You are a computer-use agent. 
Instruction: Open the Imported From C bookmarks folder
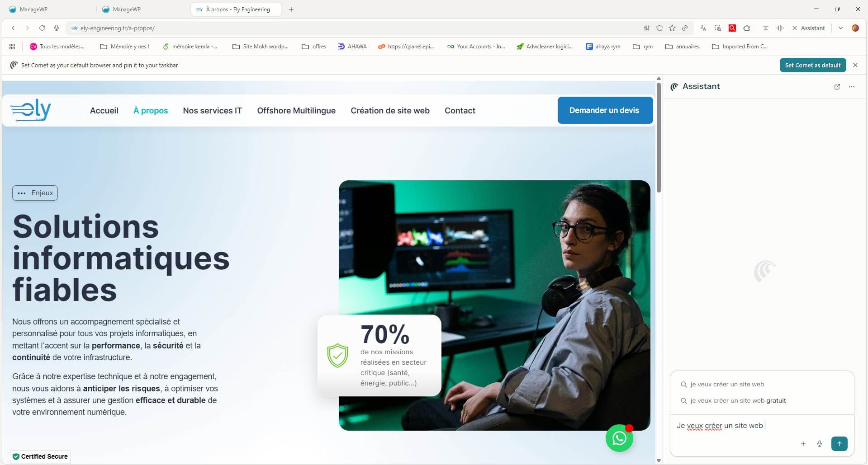tap(739, 47)
